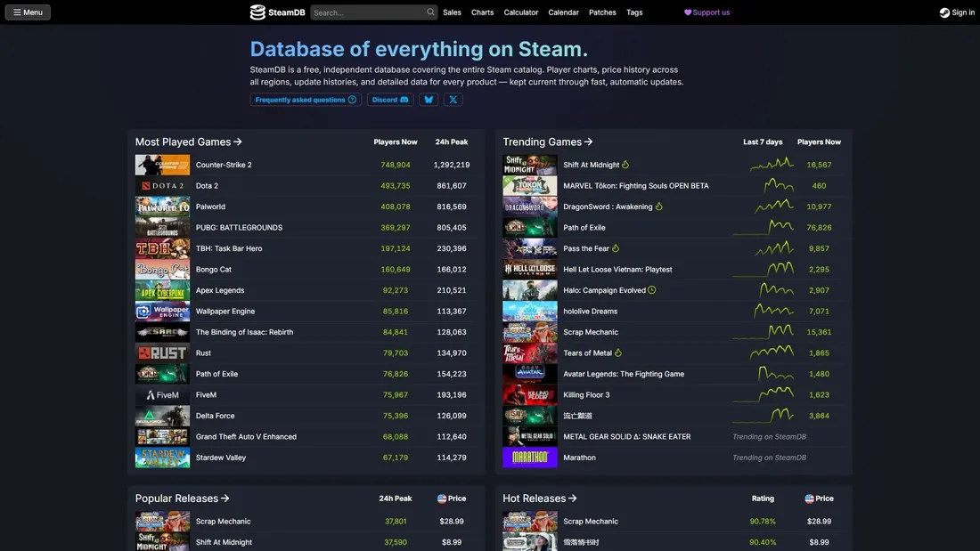The width and height of the screenshot is (980, 551).
Task: Click the Last 7 days column header
Action: (763, 142)
